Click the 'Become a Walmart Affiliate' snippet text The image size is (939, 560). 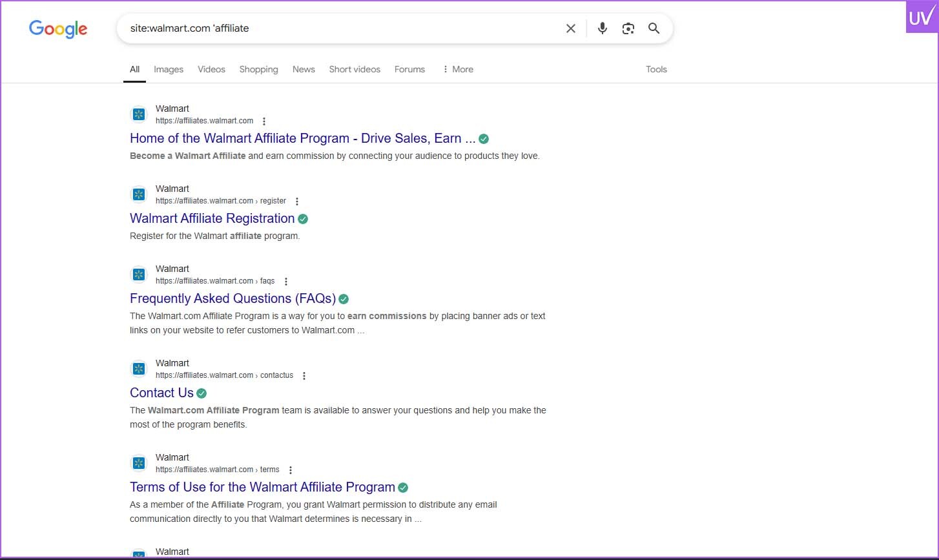(x=187, y=156)
